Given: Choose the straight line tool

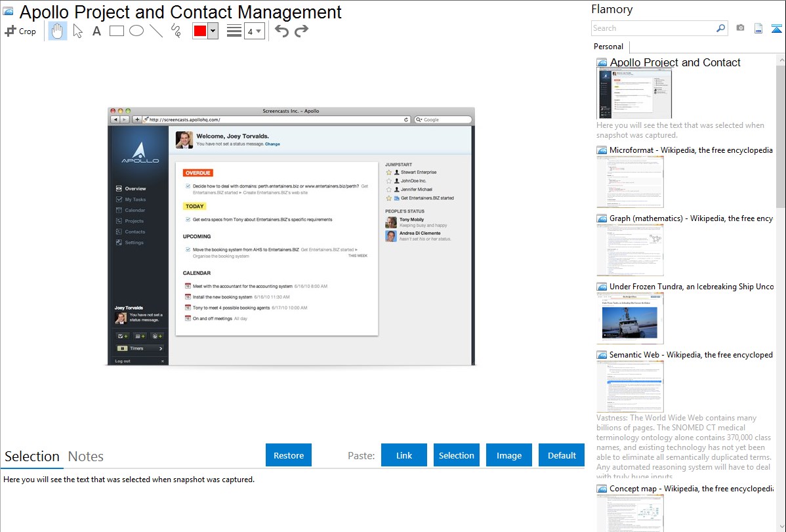Looking at the screenshot, I should tap(156, 31).
